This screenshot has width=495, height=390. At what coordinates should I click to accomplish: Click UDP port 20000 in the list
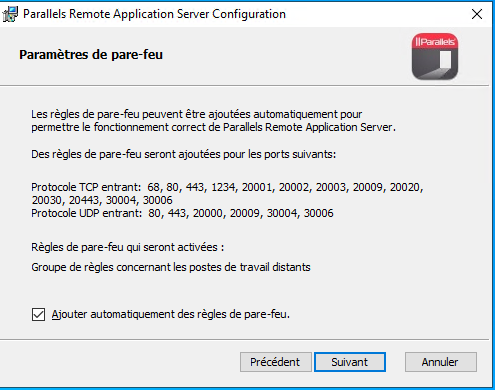click(207, 213)
